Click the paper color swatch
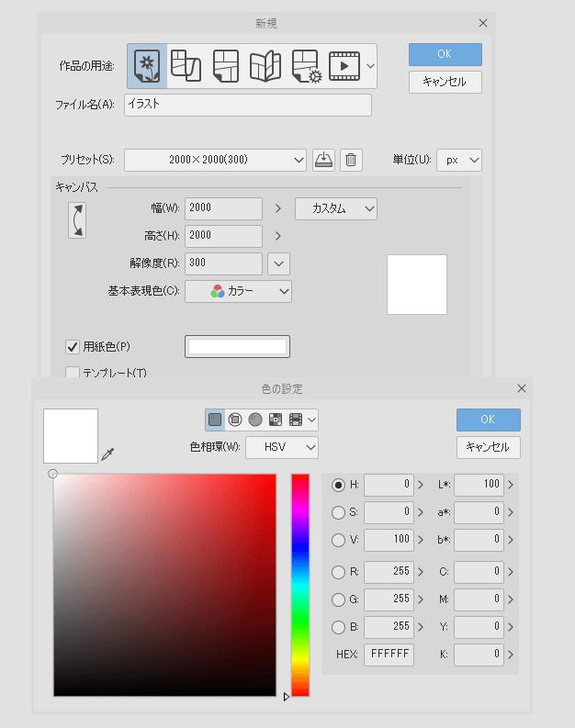This screenshot has width=575, height=728. click(x=237, y=347)
